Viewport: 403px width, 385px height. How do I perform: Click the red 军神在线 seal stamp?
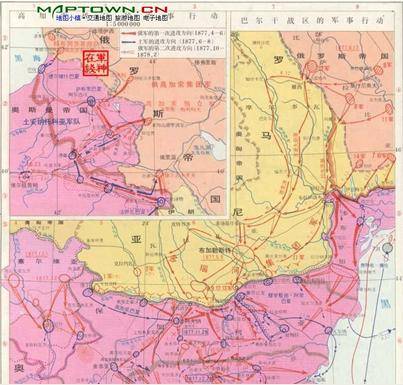(x=95, y=64)
